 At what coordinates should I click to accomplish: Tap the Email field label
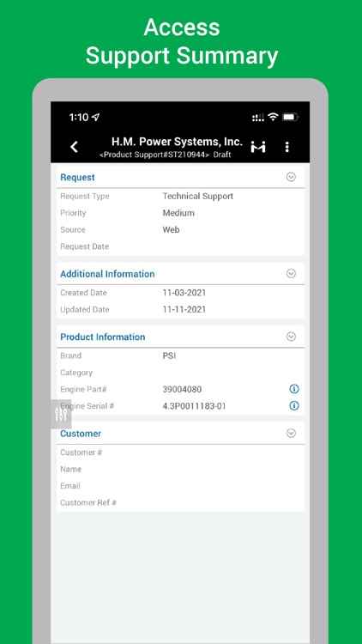point(70,486)
